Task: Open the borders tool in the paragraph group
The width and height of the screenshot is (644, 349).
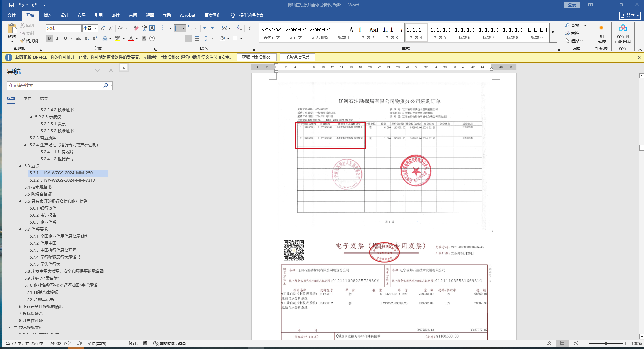Action: coord(235,38)
